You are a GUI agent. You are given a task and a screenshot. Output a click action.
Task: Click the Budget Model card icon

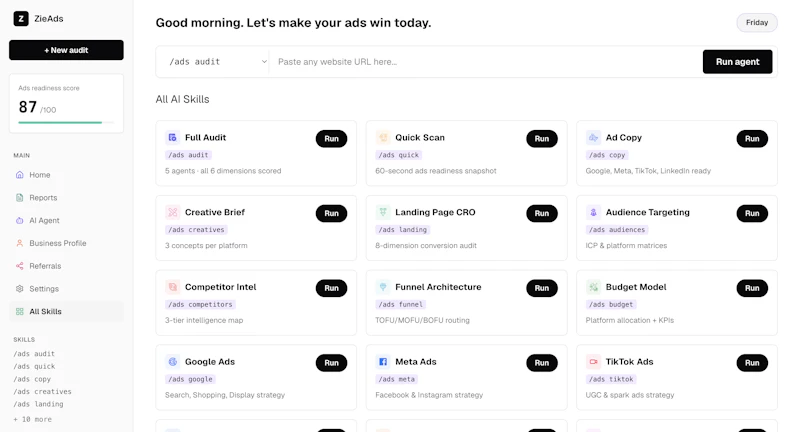click(x=593, y=287)
